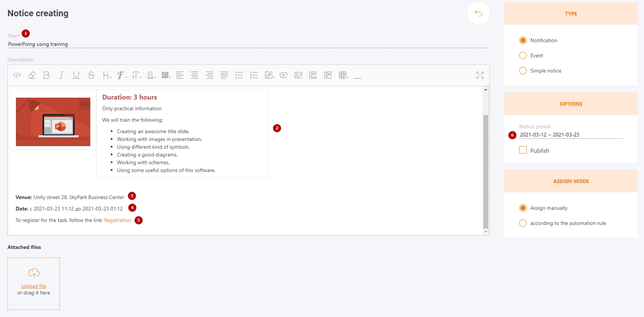644x317 pixels.
Task: Align text left
Action: (x=180, y=75)
